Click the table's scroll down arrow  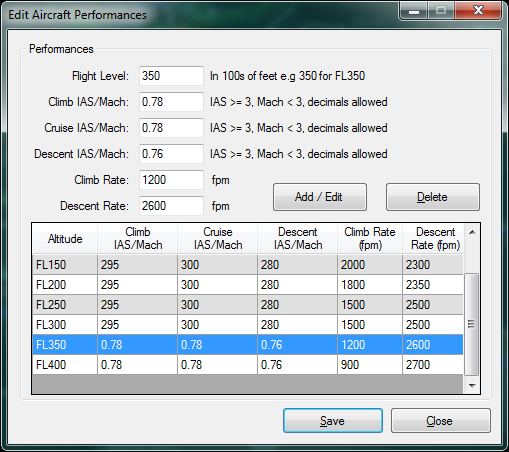pos(472,386)
